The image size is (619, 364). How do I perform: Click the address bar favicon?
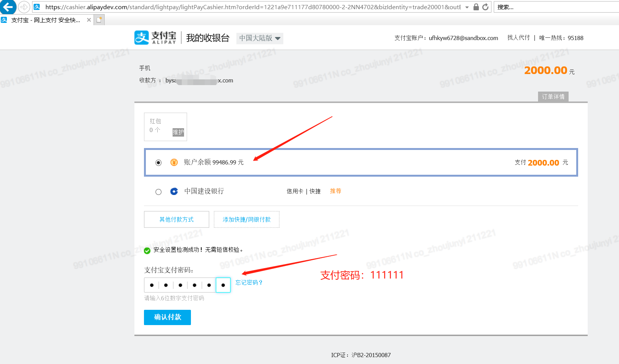pos(37,7)
